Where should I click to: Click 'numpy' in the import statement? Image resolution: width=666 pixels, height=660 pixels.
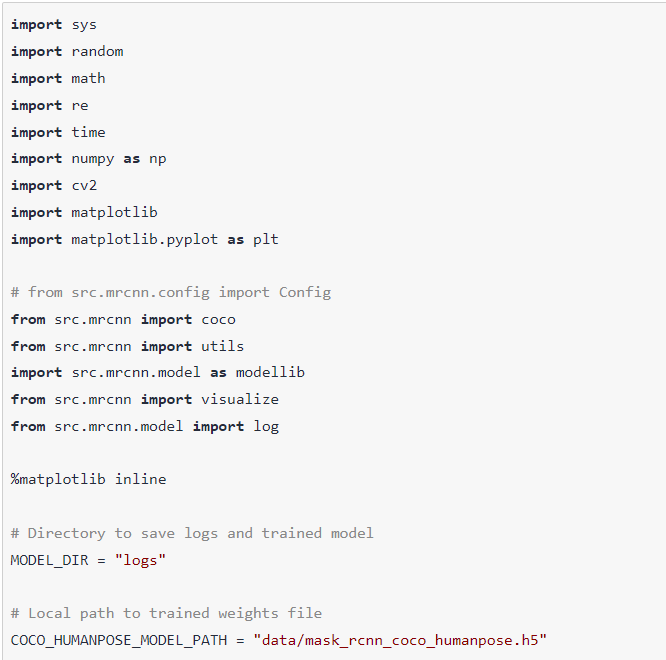92,159
